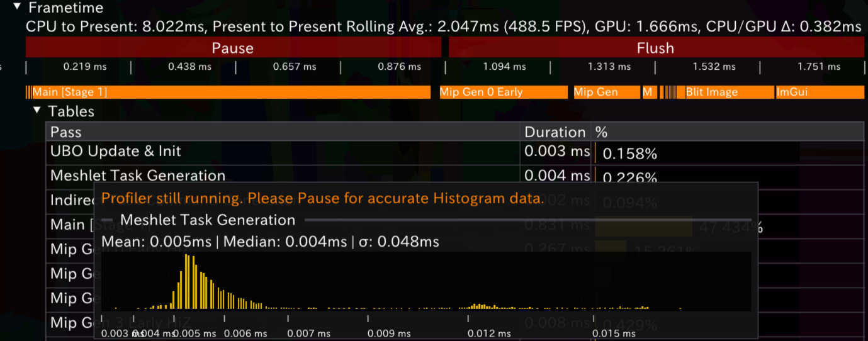Click the tallest histogram bar

pyautogui.click(x=186, y=281)
